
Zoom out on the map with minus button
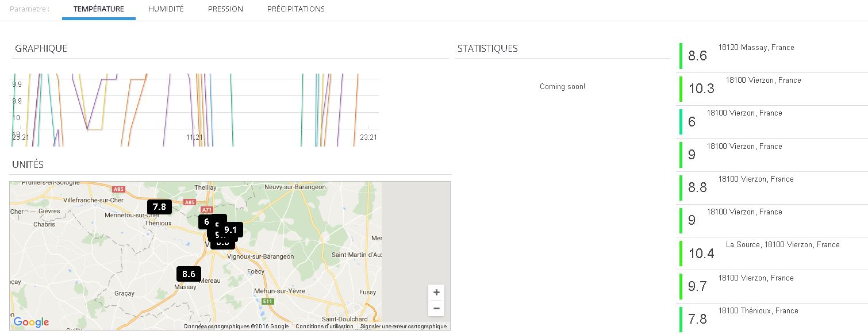tap(436, 309)
